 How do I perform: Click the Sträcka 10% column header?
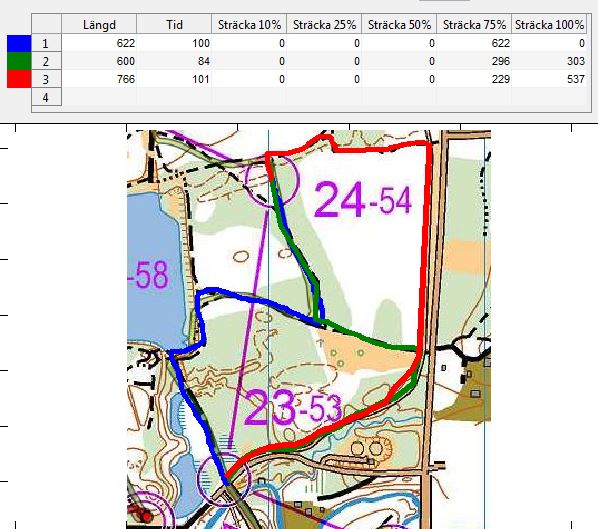[x=249, y=24]
